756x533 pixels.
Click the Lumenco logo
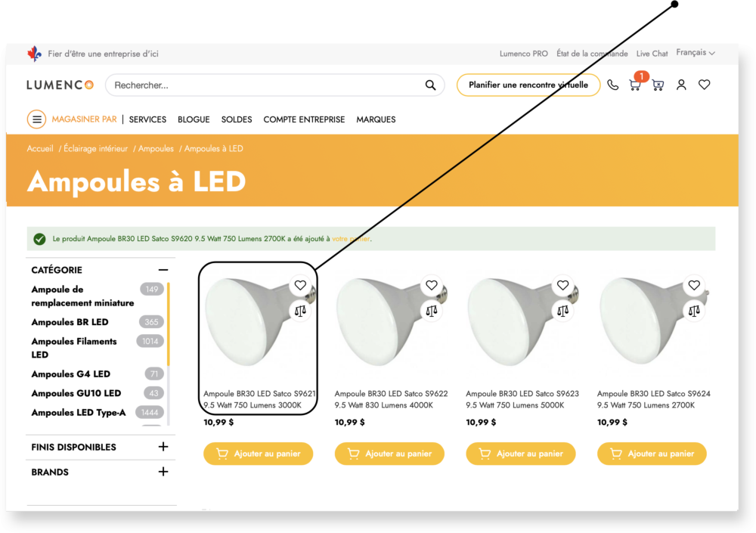[60, 85]
